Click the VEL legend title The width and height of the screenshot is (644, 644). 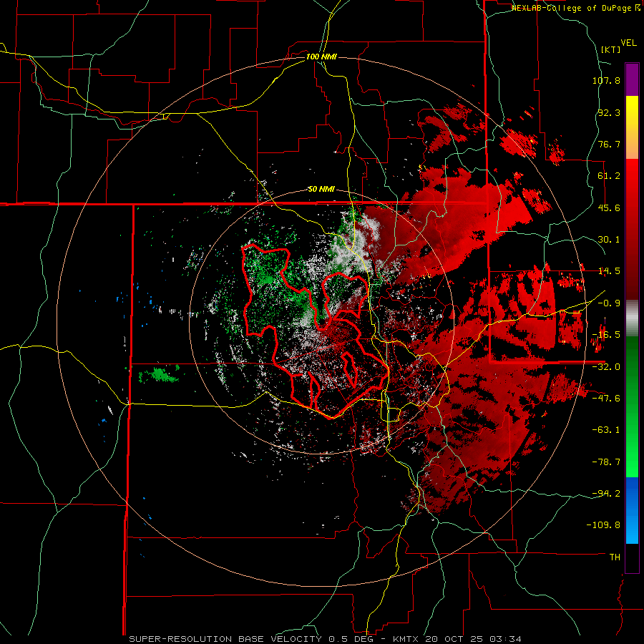[628, 42]
